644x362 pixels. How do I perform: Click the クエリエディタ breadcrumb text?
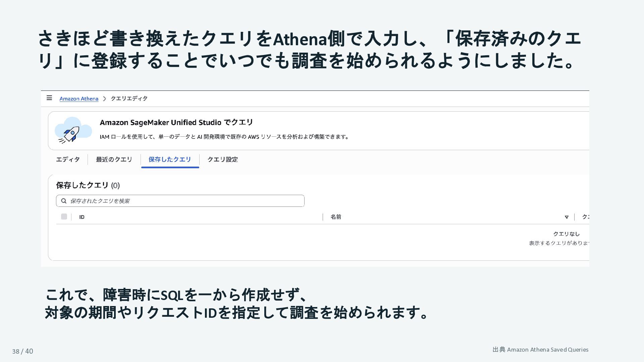tap(129, 99)
